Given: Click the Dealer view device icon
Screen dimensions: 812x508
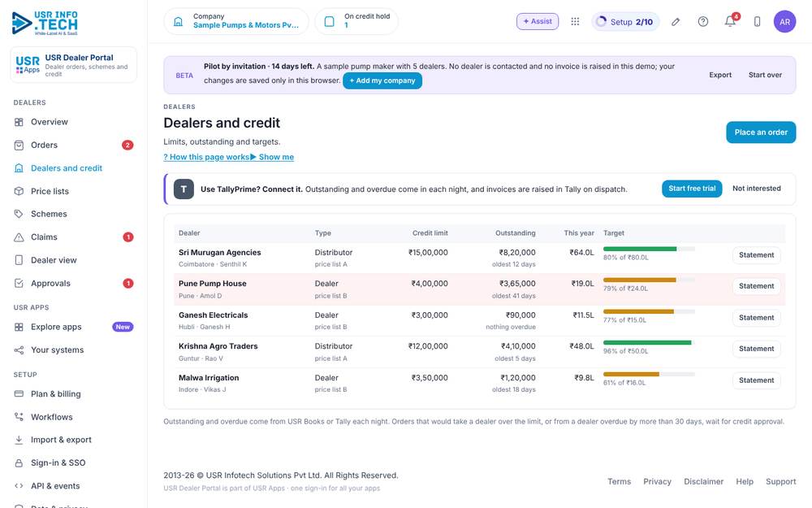Looking at the screenshot, I should tap(19, 260).
